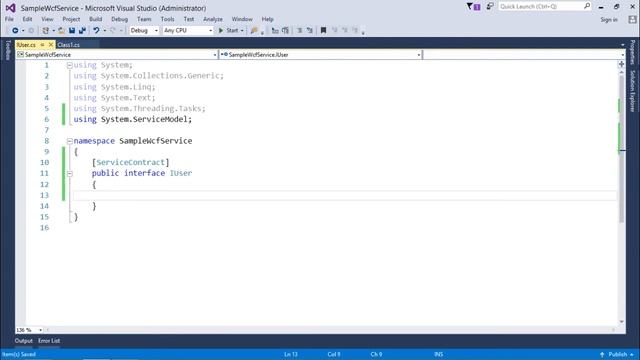Click the Navigate Backward toolbar arrow
Image resolution: width=640 pixels, height=360 pixels.
pyautogui.click(x=15, y=31)
